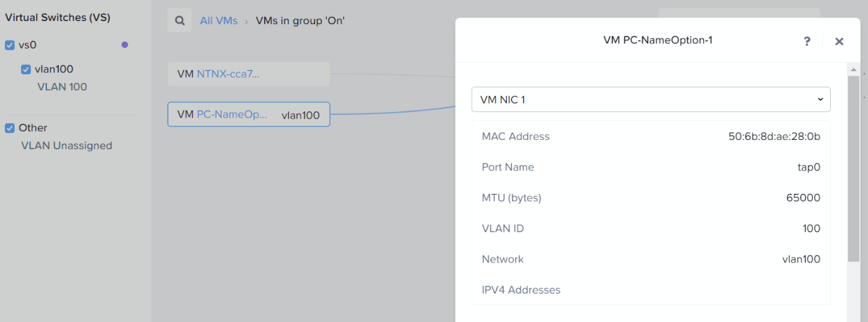Close the VM PC-NameOption-1 details panel
868x322 pixels.
point(839,41)
